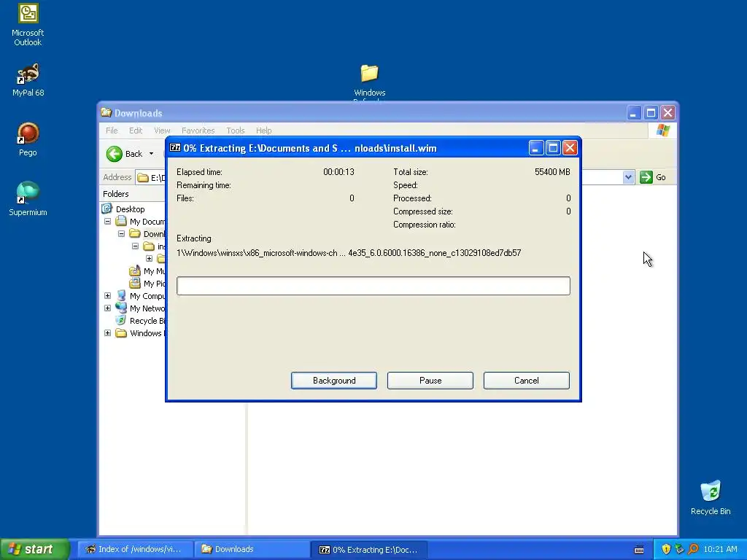
Task: Open the Help menu in Downloads window
Action: (x=263, y=131)
